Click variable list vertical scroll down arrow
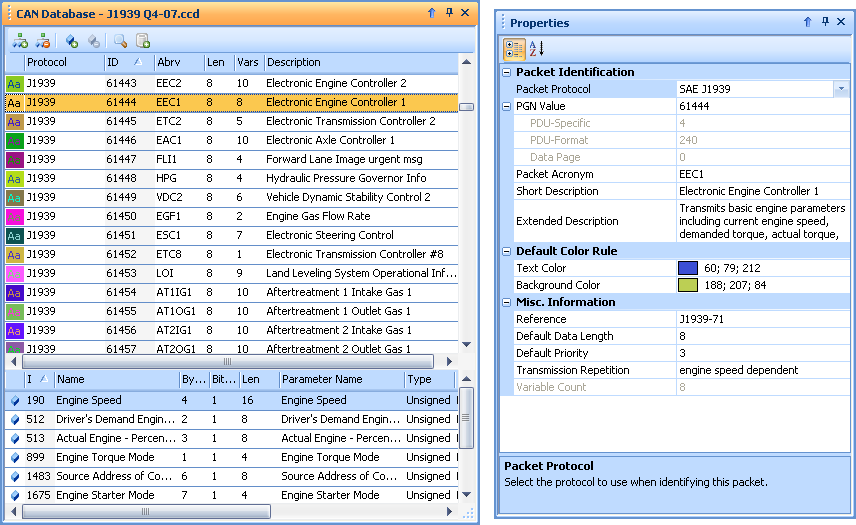The height and width of the screenshot is (525, 856). click(x=466, y=494)
